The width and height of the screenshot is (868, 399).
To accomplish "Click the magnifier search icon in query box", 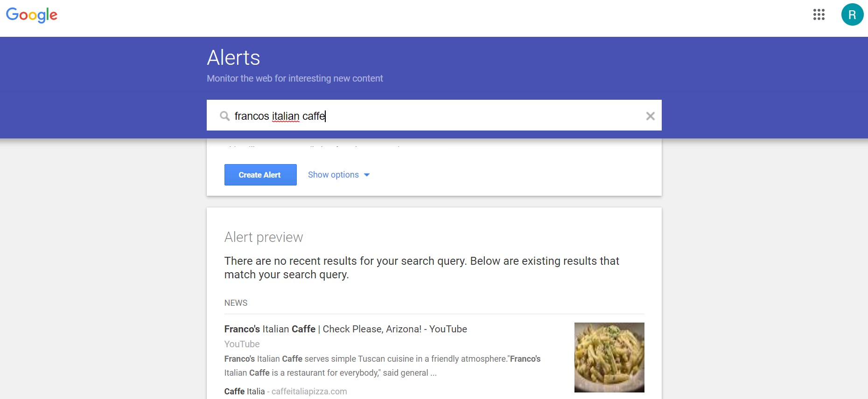I will click(225, 116).
